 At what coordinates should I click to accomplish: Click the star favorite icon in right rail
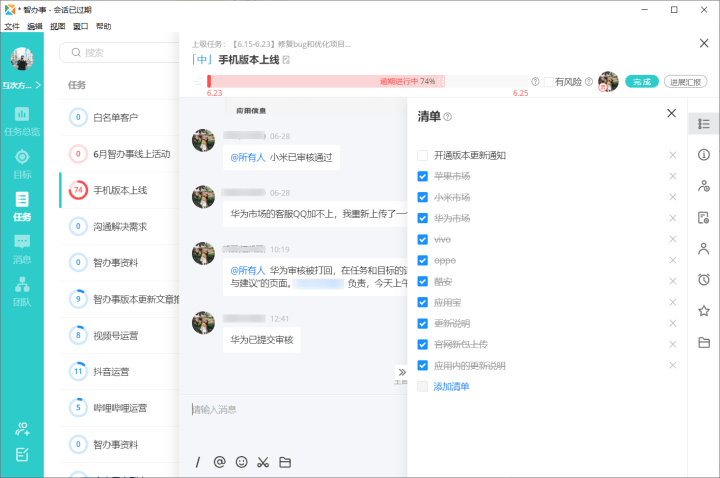[x=704, y=311]
